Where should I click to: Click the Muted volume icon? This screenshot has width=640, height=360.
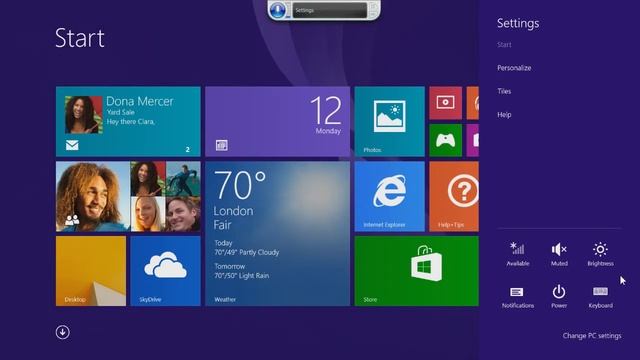tap(559, 254)
